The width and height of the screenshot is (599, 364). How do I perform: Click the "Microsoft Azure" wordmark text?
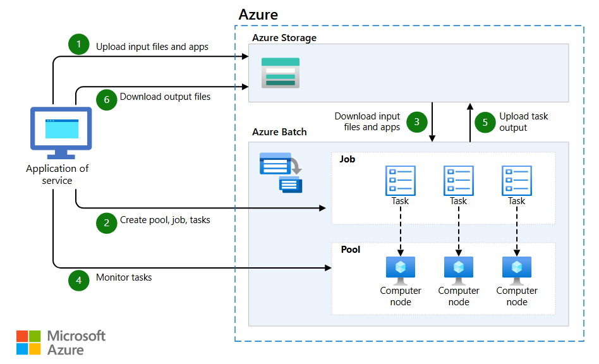(76, 343)
